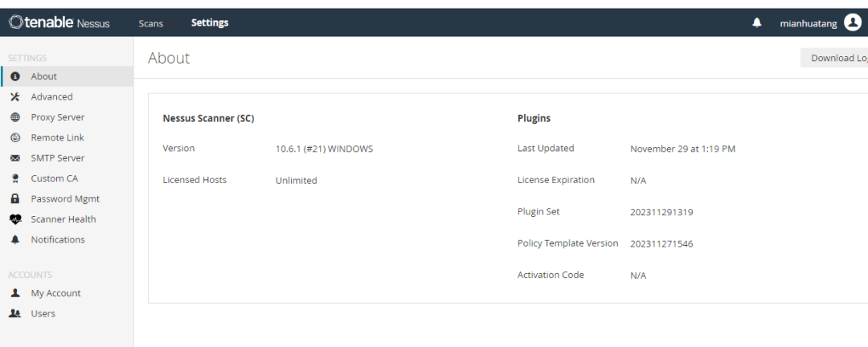
Task: Click the License Expiration N/A value
Action: pyautogui.click(x=638, y=181)
